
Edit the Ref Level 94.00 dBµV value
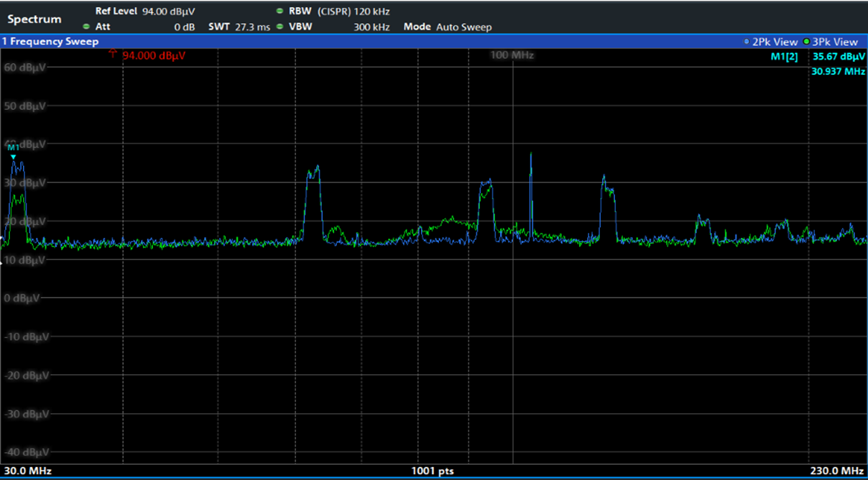coord(145,11)
